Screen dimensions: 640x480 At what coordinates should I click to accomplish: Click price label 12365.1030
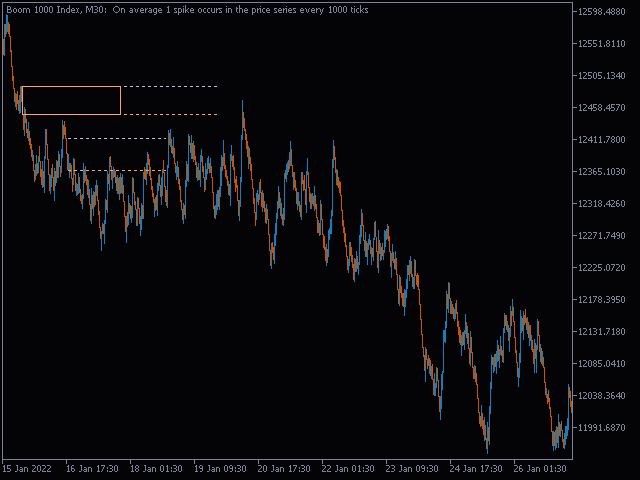coord(601,172)
